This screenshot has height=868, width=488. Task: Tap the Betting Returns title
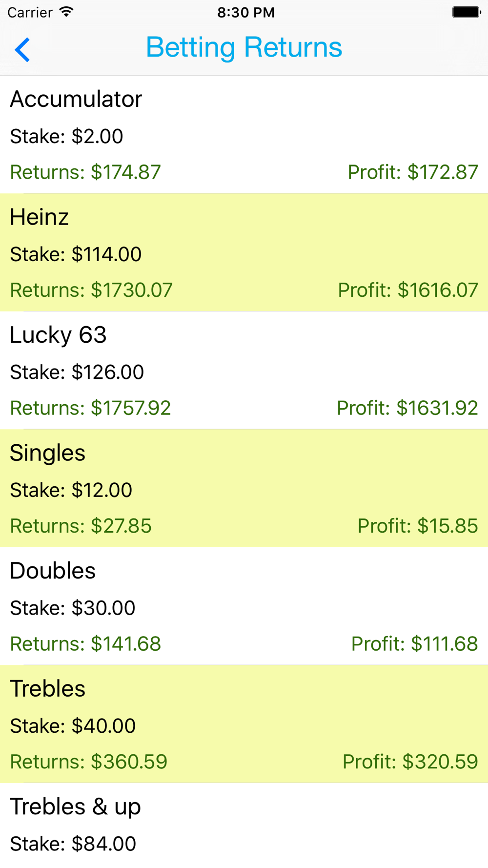click(x=244, y=47)
